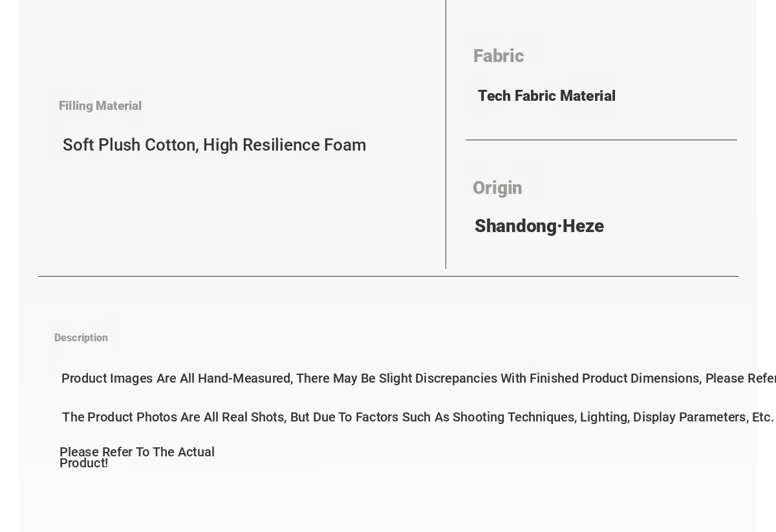Click the words Finished Product Dimensions

tap(614, 378)
